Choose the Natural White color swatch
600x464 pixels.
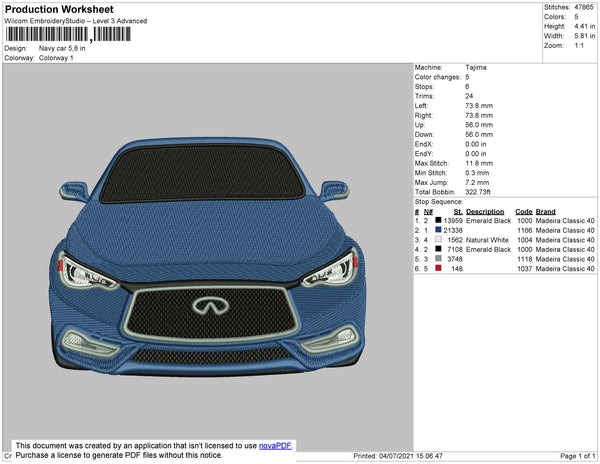[x=437, y=240]
